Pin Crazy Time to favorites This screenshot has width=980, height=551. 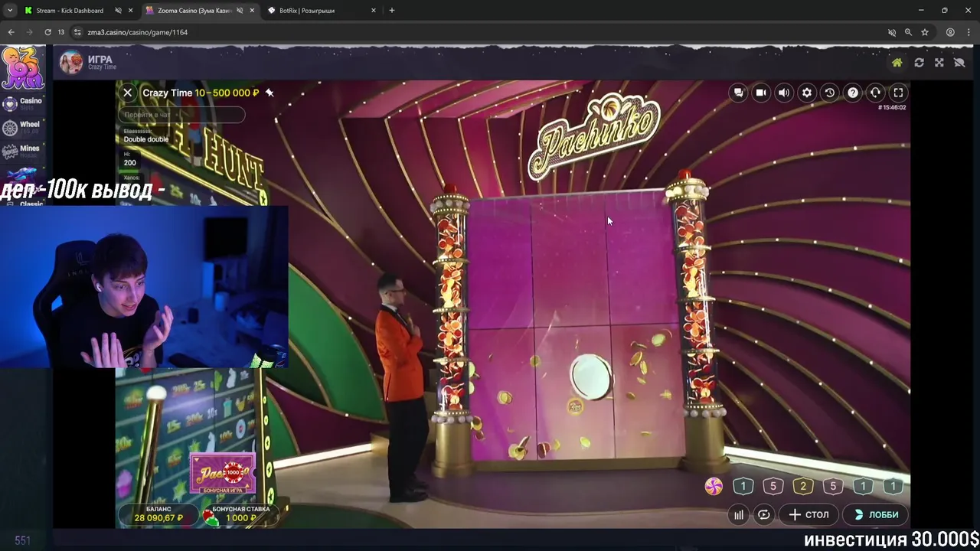point(269,93)
